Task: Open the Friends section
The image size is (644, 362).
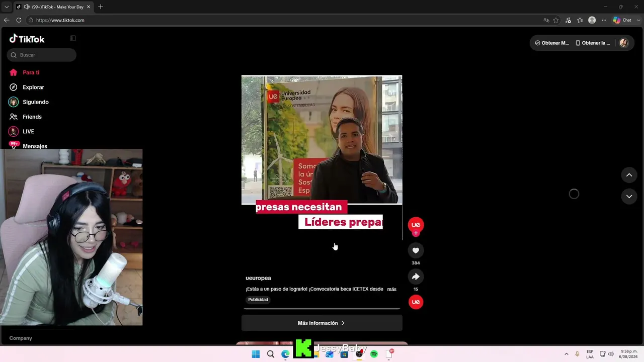Action: click(x=26, y=117)
